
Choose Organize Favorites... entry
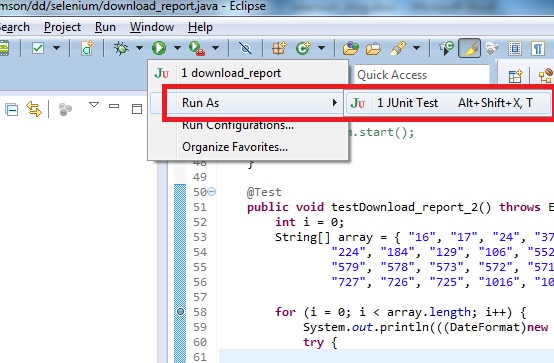coord(235,147)
